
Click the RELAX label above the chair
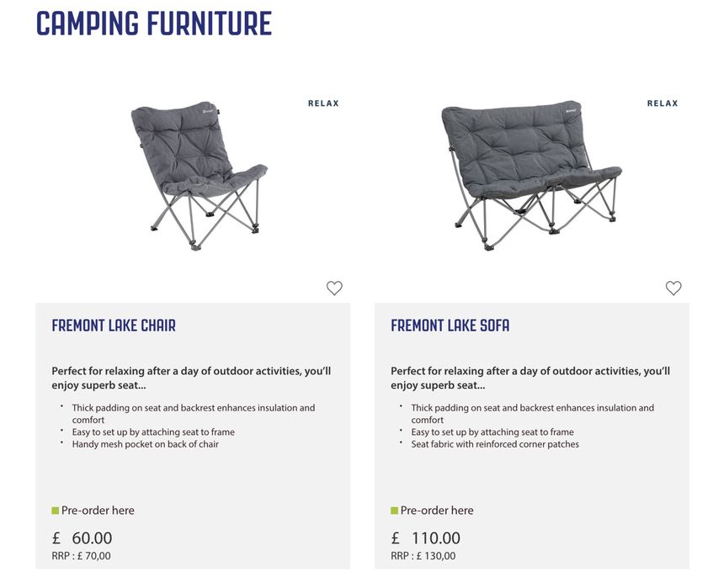click(x=323, y=103)
